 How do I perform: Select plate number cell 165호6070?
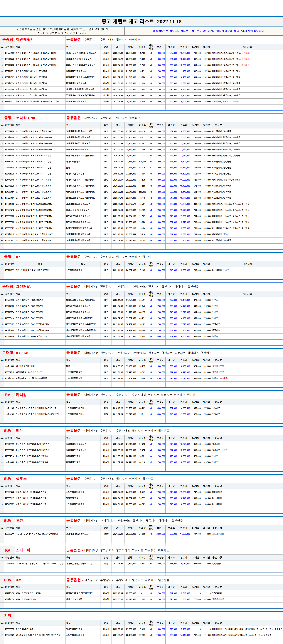tap(10, 89)
